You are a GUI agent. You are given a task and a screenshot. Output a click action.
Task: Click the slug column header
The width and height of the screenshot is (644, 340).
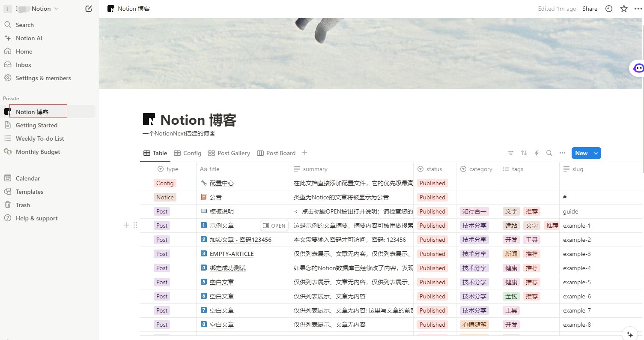tap(601, 169)
